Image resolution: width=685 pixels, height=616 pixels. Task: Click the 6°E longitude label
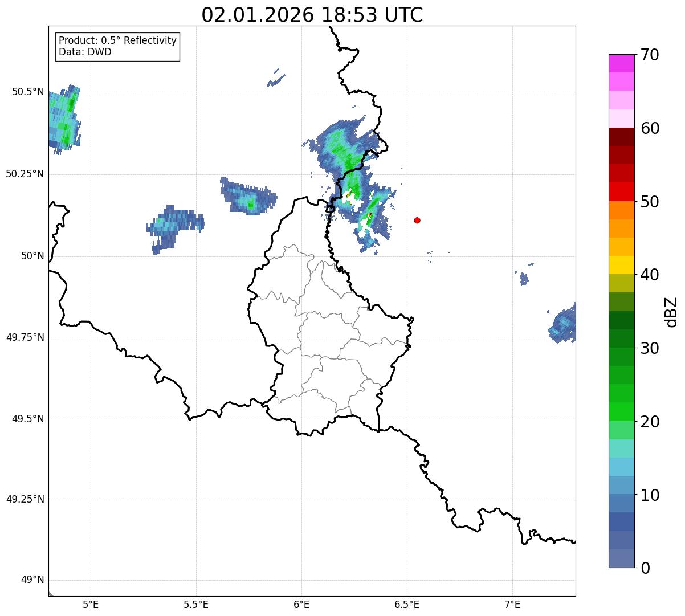301,605
